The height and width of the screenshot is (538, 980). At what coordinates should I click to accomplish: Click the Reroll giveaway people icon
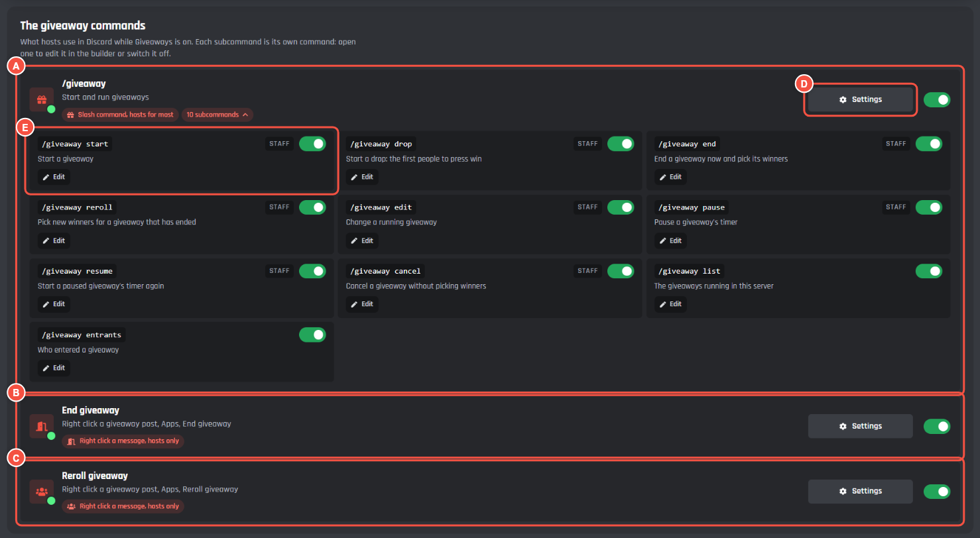pyautogui.click(x=42, y=492)
